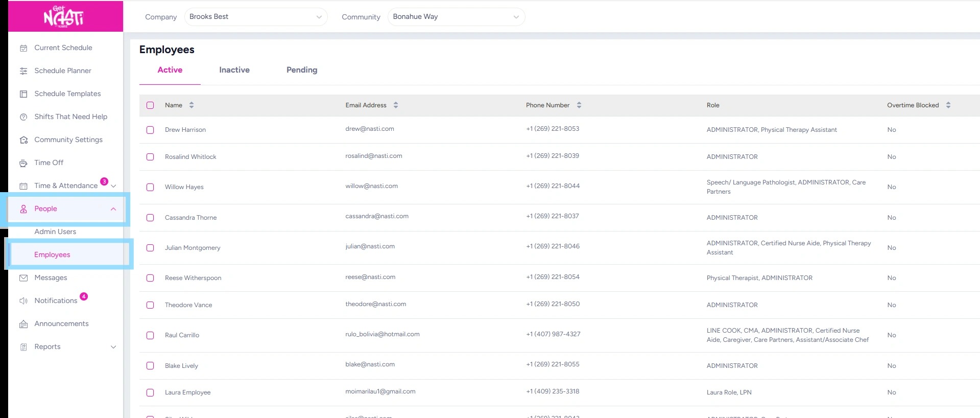Open the Community dropdown showing Bonahue Way
980x418 pixels.
456,17
